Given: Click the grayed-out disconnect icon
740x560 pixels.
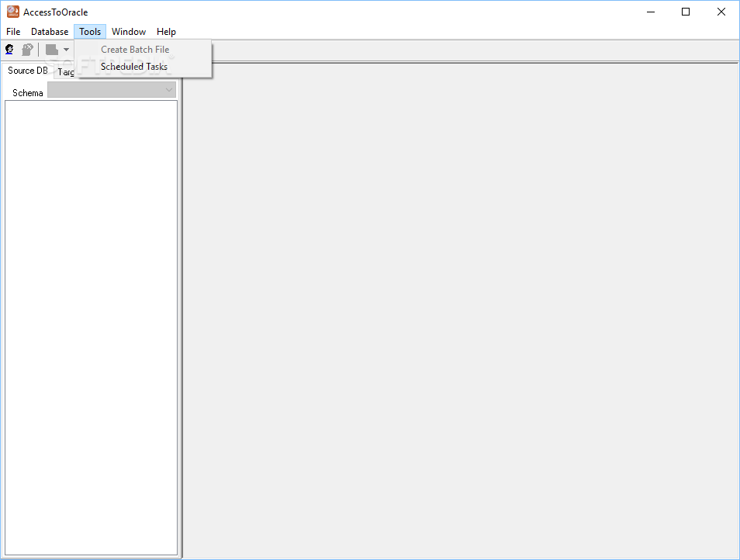Looking at the screenshot, I should 27,49.
